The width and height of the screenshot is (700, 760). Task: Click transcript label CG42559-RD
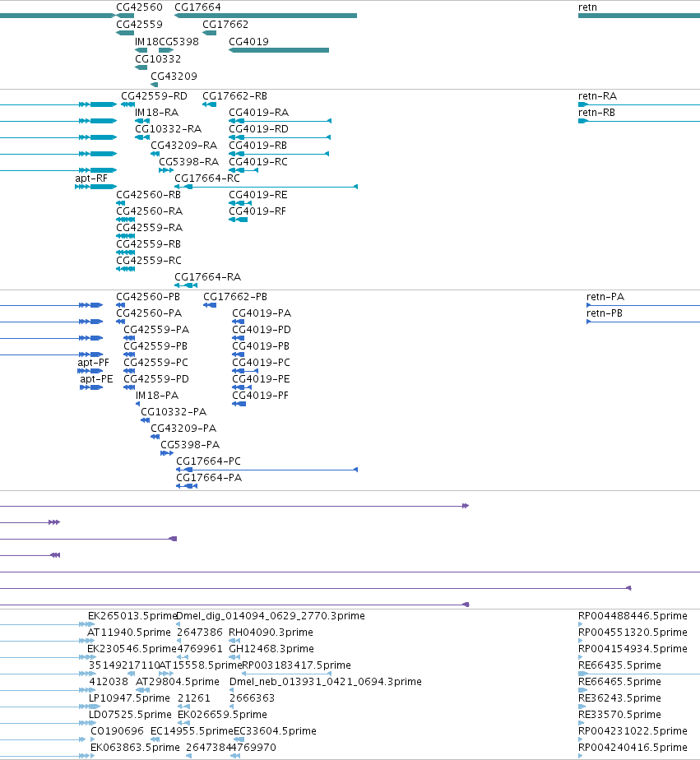click(x=154, y=96)
